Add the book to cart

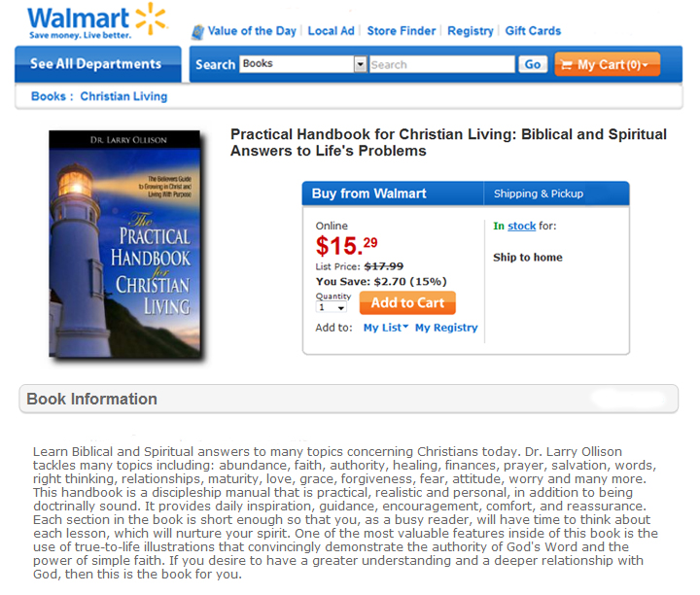[x=407, y=303]
